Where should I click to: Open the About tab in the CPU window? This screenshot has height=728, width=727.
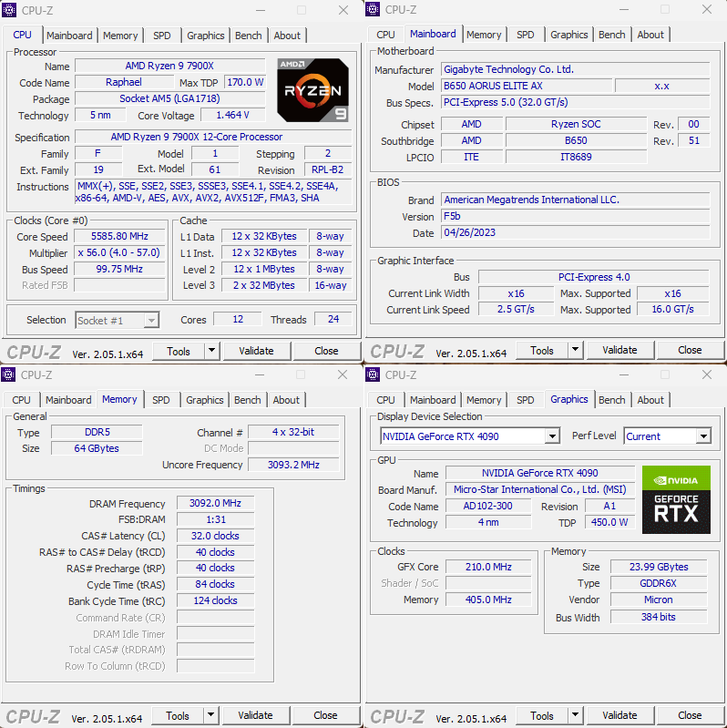(287, 36)
